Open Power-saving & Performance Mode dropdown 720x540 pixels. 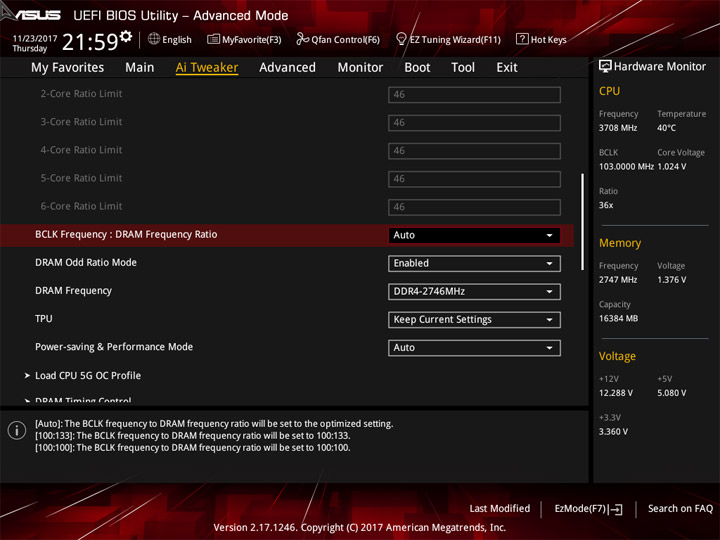pyautogui.click(x=474, y=348)
